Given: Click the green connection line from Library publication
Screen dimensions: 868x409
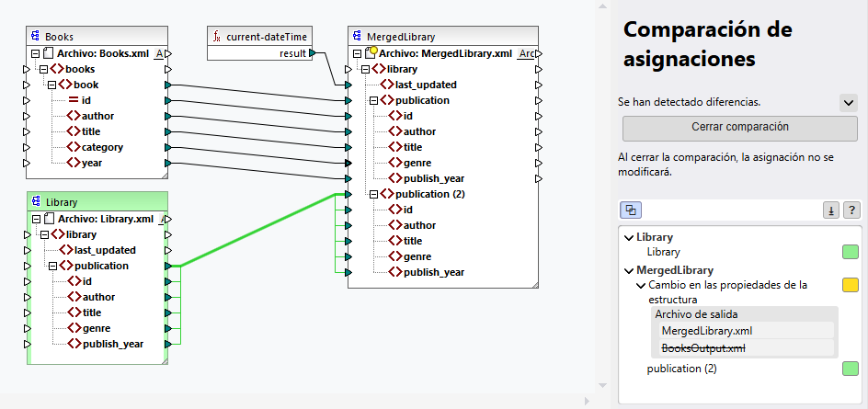Looking at the screenshot, I should [x=258, y=231].
